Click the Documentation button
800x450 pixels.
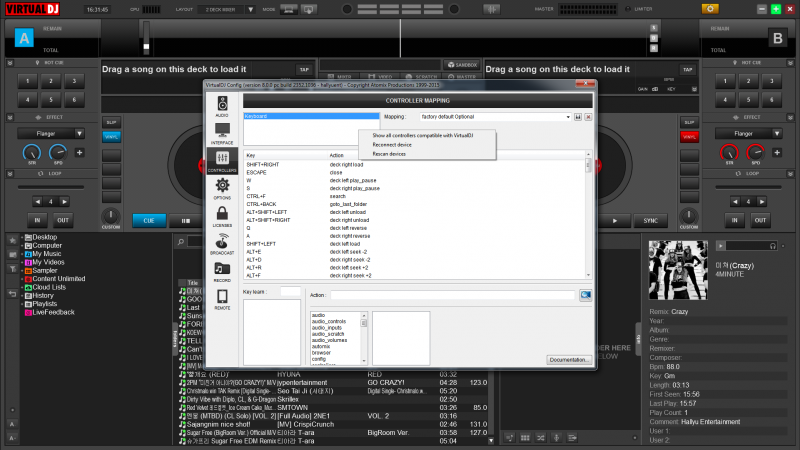pos(569,360)
